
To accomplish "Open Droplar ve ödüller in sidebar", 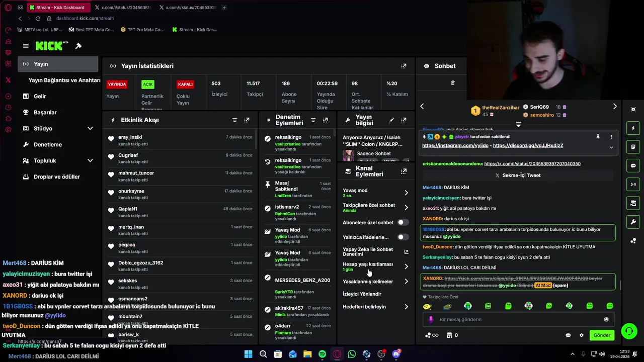I will click(x=58, y=176).
